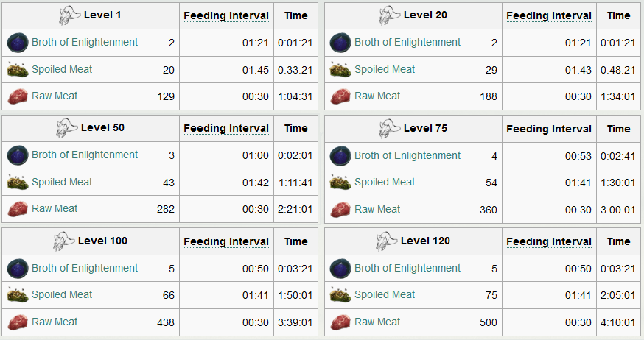Open Spoiled Meat link in Level 50 table
The height and width of the screenshot is (340, 644).
[62, 182]
